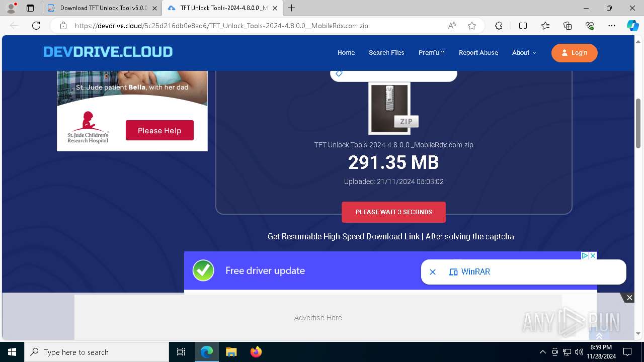Open the tab actions menu icon
Viewport: 644px width, 362px height.
[x=30, y=8]
